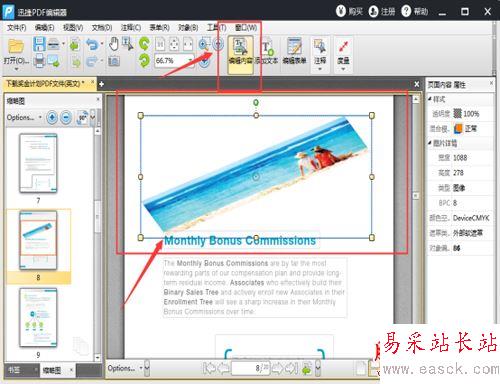
Task: Go to the first page arrow
Action: coord(210,368)
